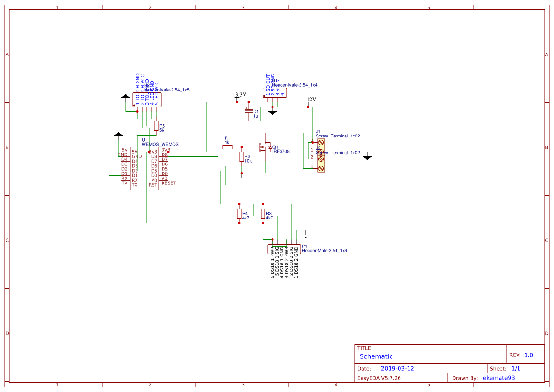Click the R4 4k7 resistor symbol
Viewport: 554px width, 392px height.
(x=239, y=213)
